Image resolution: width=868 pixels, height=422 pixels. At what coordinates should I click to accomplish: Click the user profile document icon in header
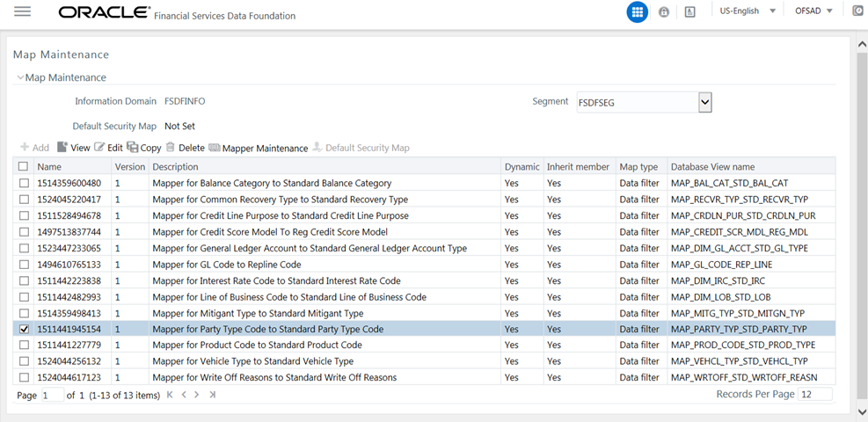689,12
